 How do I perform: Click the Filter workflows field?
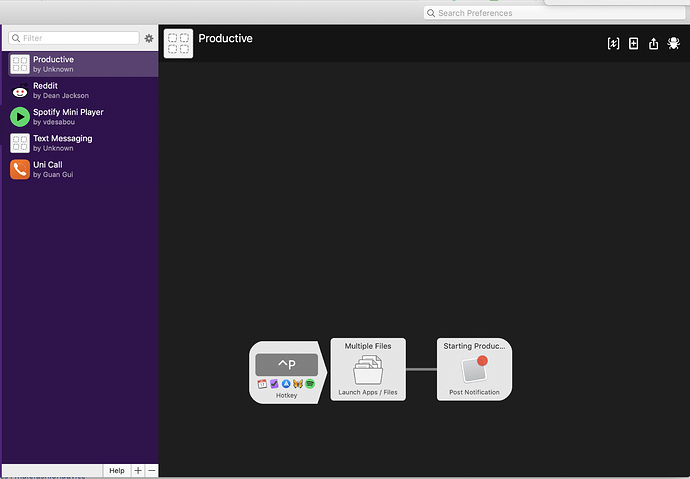74,38
